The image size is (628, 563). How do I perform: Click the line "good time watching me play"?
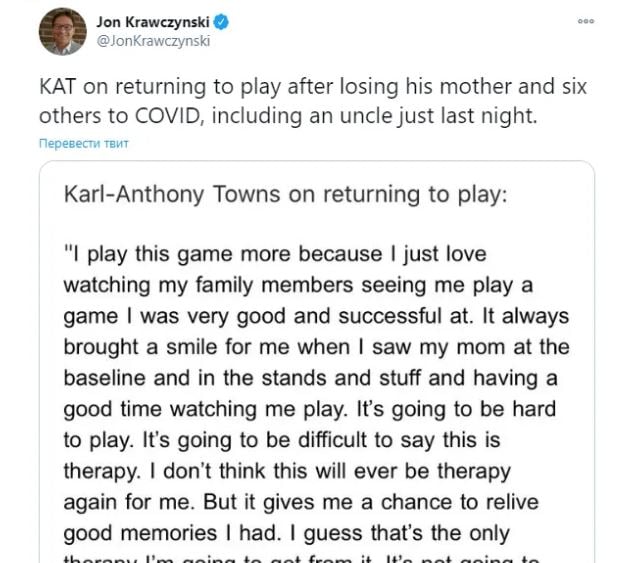tap(310, 410)
